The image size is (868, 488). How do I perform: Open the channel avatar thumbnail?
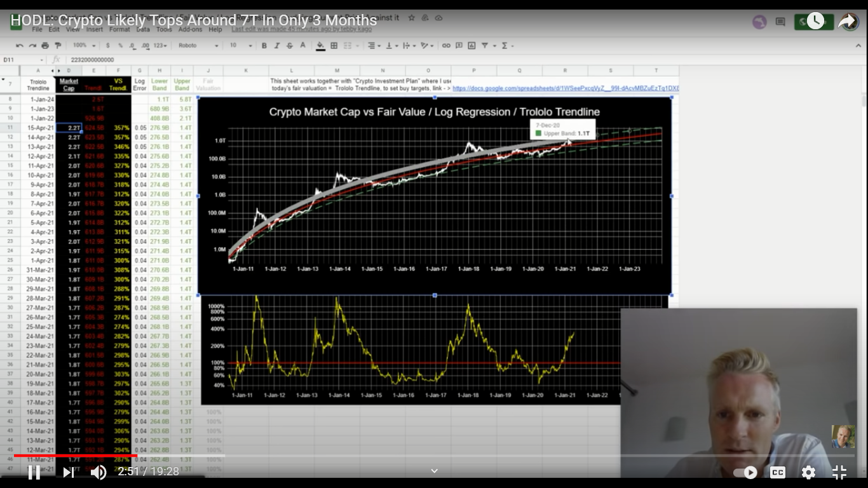(843, 437)
